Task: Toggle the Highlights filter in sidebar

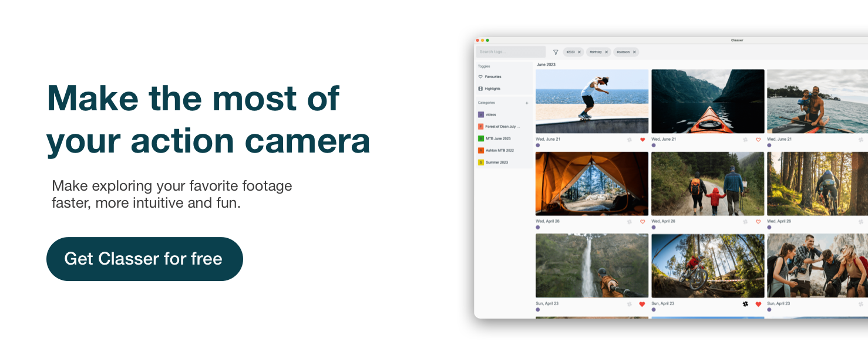Action: click(x=492, y=89)
